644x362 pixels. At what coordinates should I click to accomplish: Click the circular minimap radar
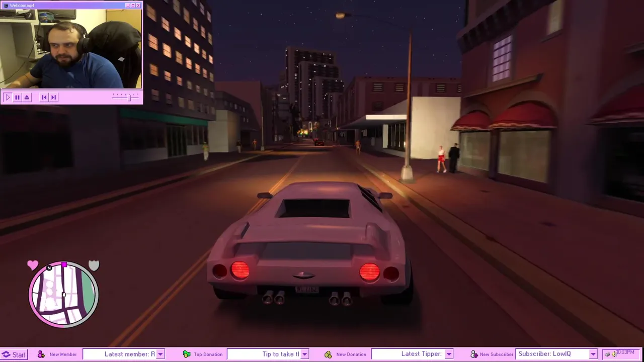[63, 294]
